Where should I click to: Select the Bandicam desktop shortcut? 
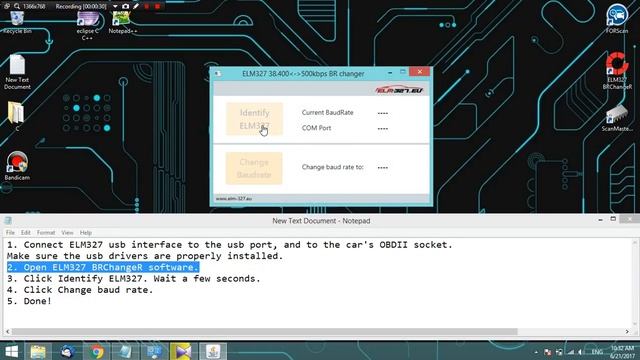tap(17, 165)
